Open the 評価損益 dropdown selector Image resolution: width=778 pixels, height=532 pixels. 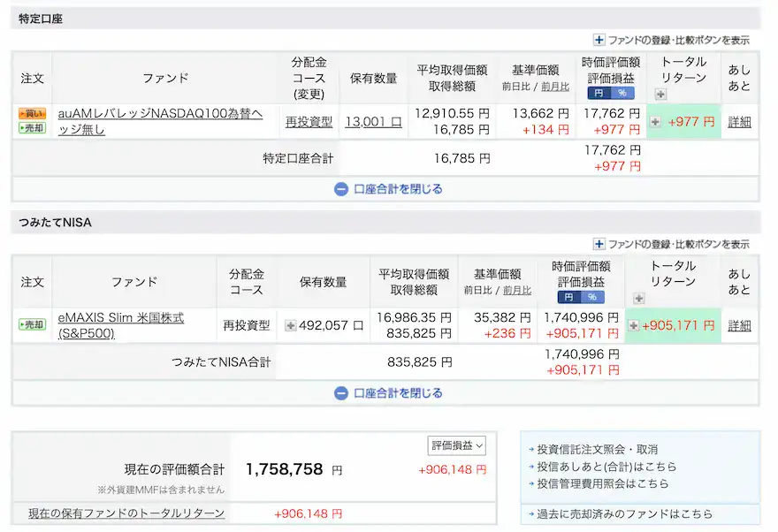click(457, 445)
